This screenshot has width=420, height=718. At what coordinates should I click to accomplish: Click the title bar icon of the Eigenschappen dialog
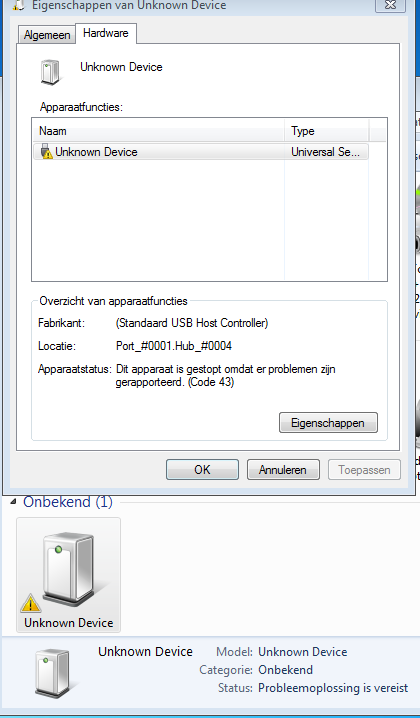pyautogui.click(x=18, y=5)
